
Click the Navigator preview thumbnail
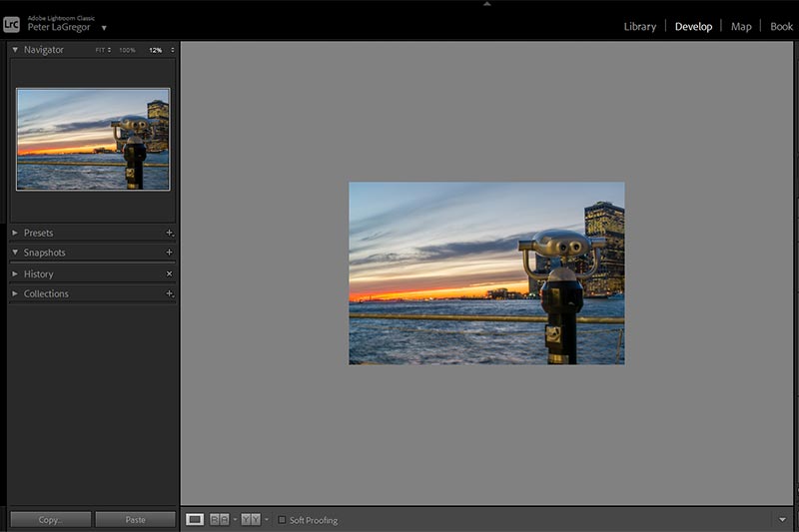[x=93, y=139]
